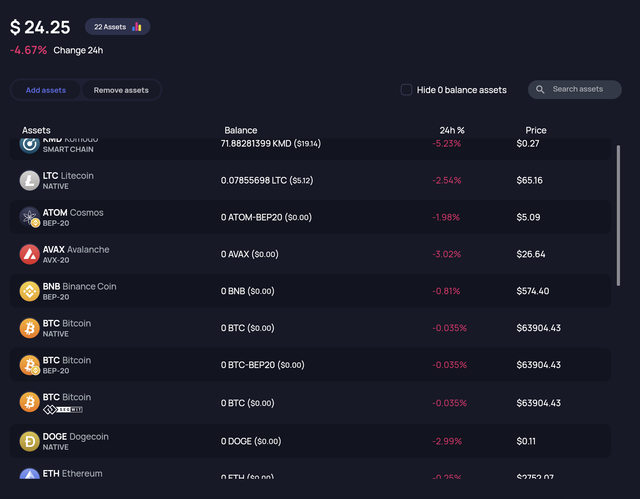640x499 pixels.
Task: Click BNB price $574.40
Action: click(x=533, y=291)
